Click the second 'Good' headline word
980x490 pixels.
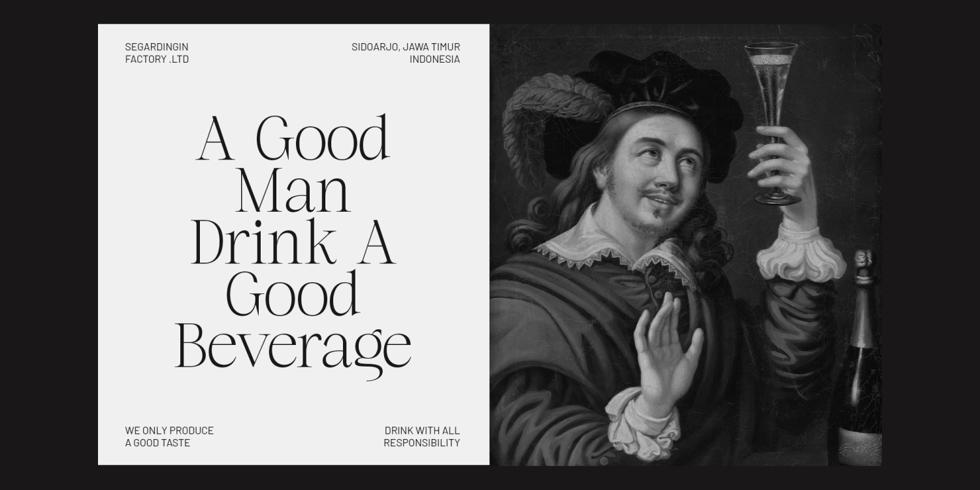click(293, 294)
